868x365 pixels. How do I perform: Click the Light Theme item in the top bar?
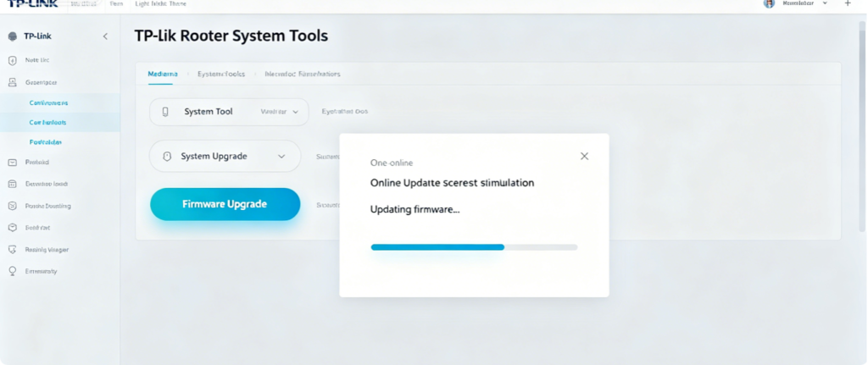(x=160, y=3)
